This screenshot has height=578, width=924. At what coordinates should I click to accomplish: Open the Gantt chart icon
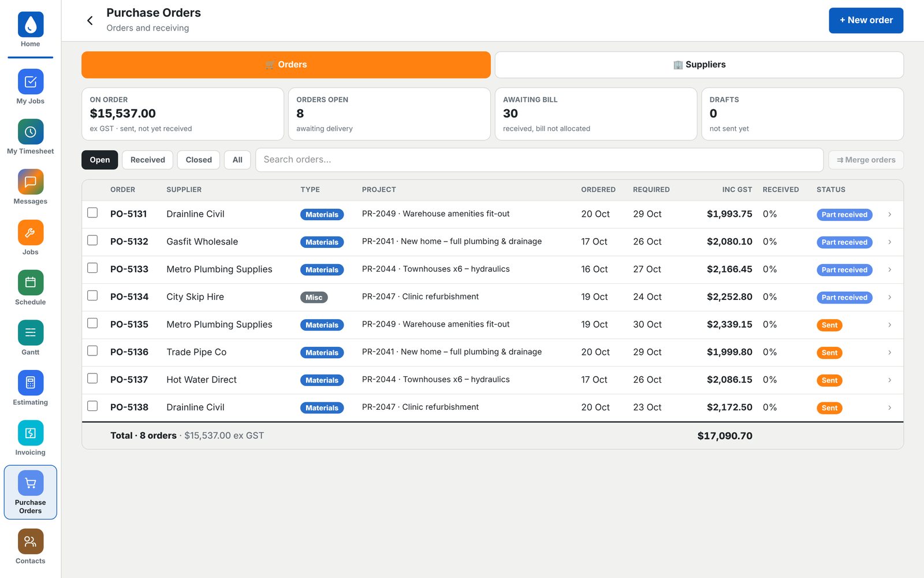31,332
